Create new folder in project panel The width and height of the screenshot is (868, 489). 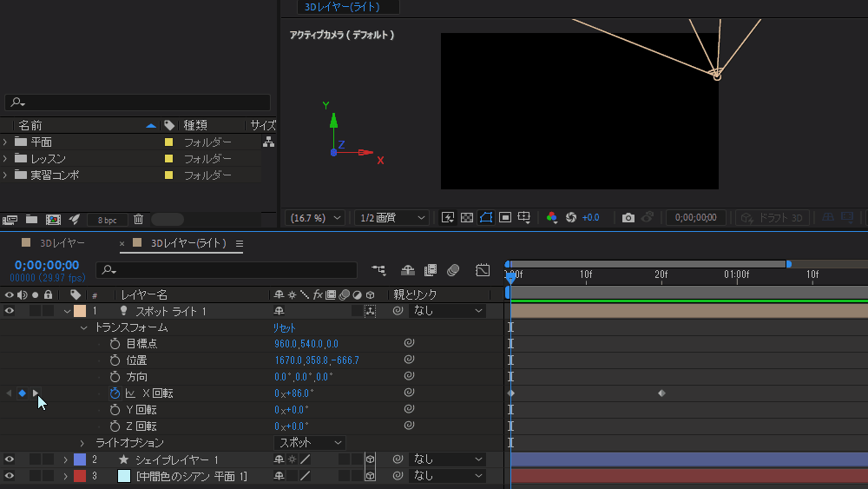31,220
